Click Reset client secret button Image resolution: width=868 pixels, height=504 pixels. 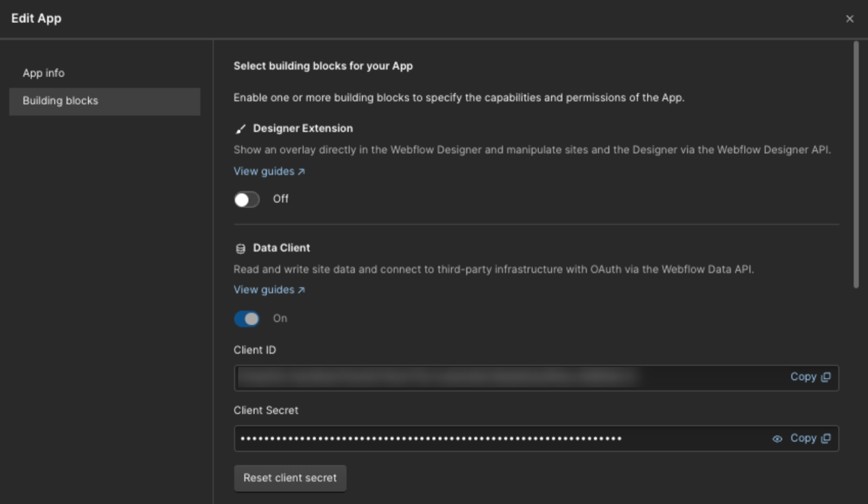coord(290,478)
